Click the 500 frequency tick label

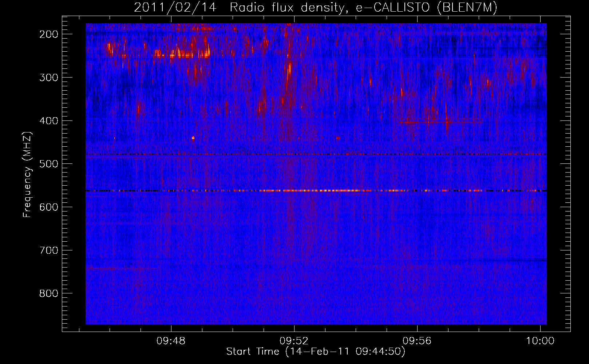pyautogui.click(x=49, y=164)
